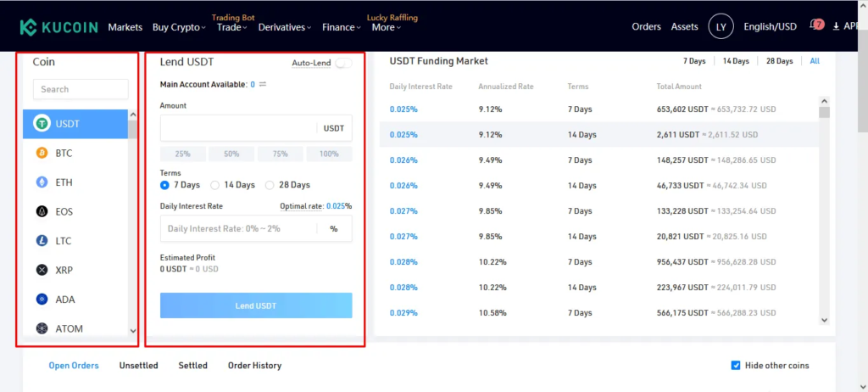
Task: Select the ATOM coin icon
Action: tap(42, 329)
